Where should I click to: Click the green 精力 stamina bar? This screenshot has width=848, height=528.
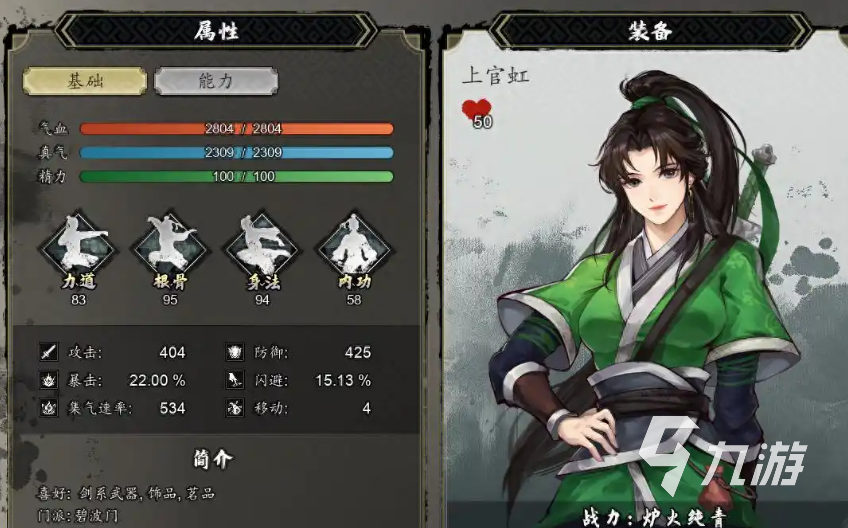(236, 176)
